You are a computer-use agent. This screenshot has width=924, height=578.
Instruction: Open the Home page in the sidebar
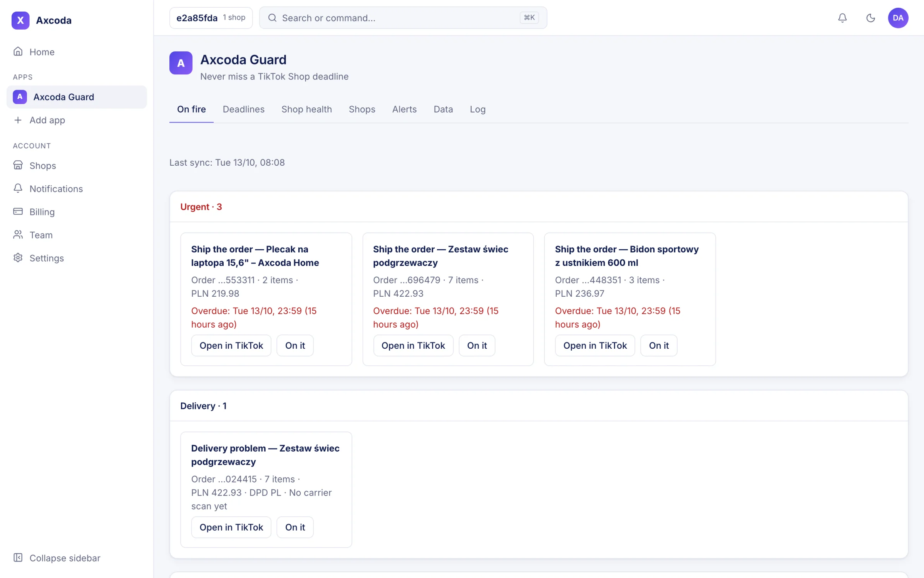coord(77,52)
